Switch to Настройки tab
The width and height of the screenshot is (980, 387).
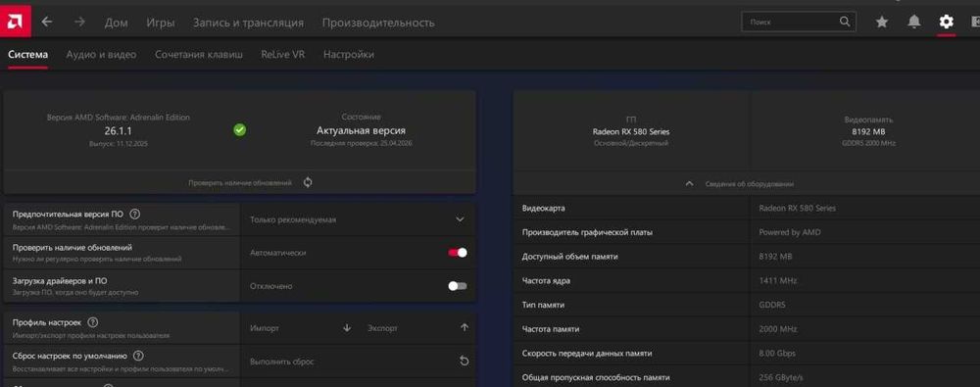coord(349,55)
